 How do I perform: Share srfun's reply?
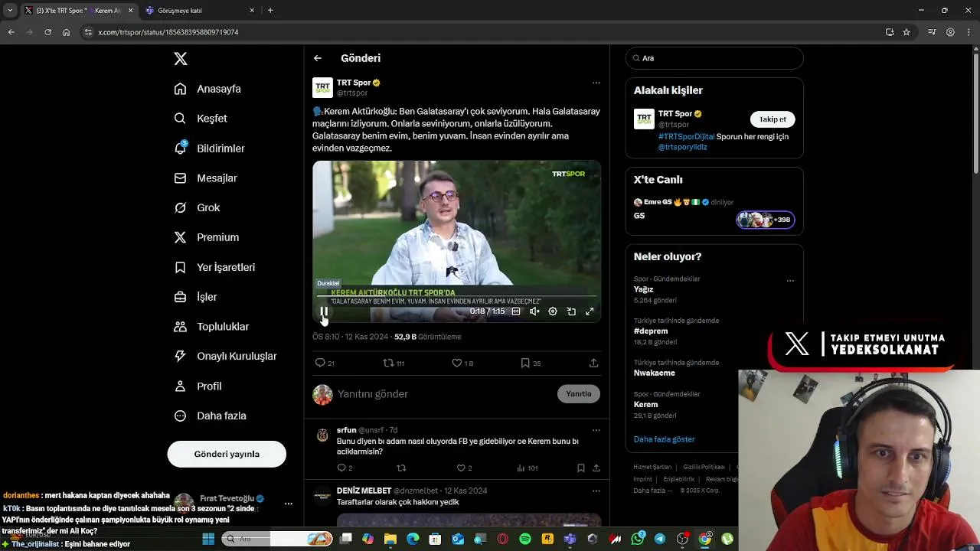pyautogui.click(x=596, y=468)
